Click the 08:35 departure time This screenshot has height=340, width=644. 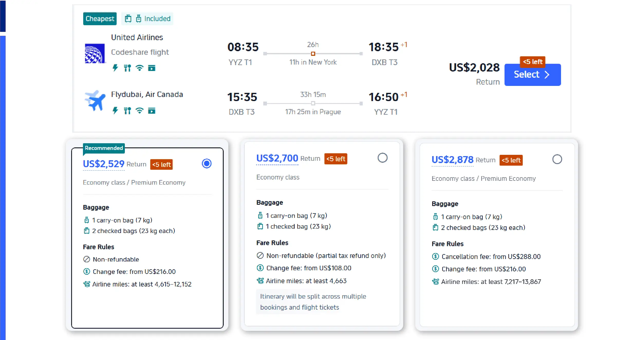243,47
